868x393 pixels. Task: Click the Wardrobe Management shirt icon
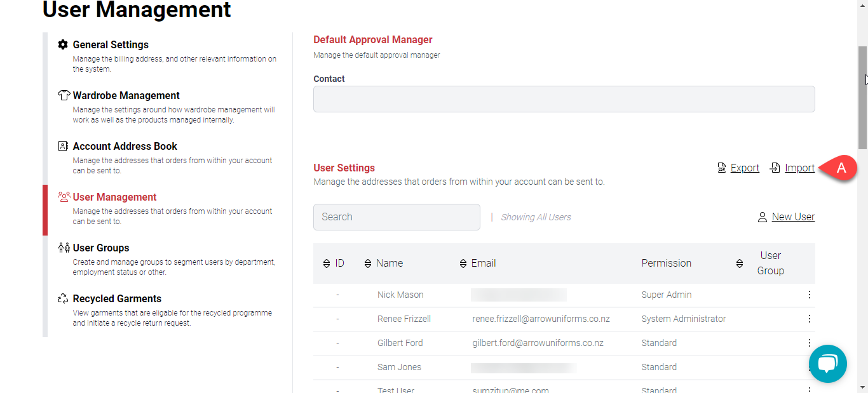(63, 95)
